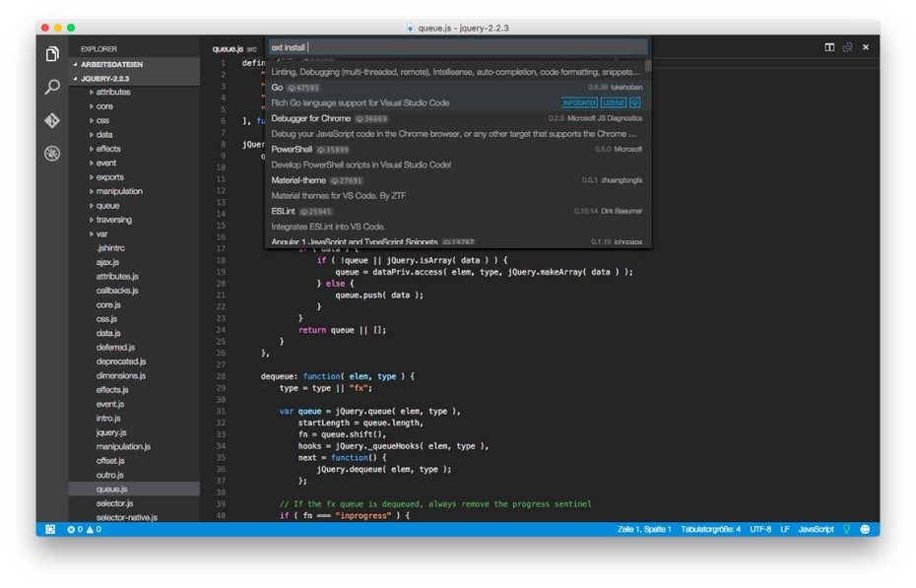
Task: Click the feedback smiley in the status bar
Action: click(865, 529)
